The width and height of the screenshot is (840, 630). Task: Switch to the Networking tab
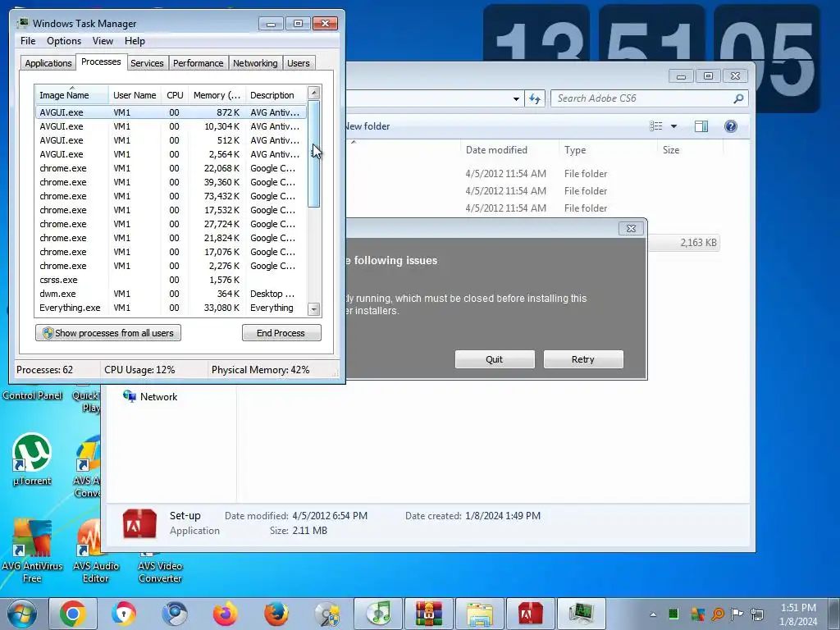[x=255, y=63]
